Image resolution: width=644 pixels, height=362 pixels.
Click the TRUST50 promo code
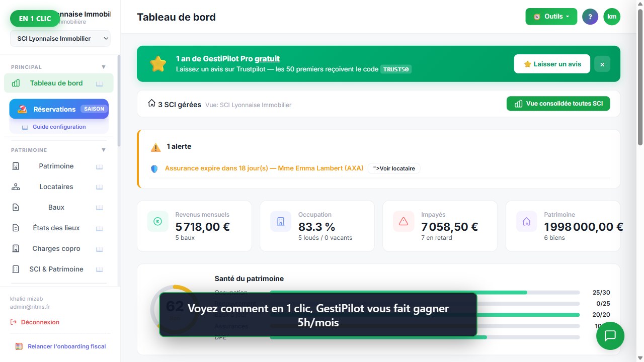pos(396,69)
